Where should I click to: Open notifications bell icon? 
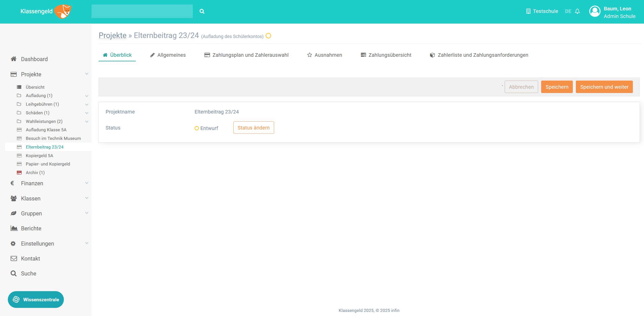pos(577,11)
